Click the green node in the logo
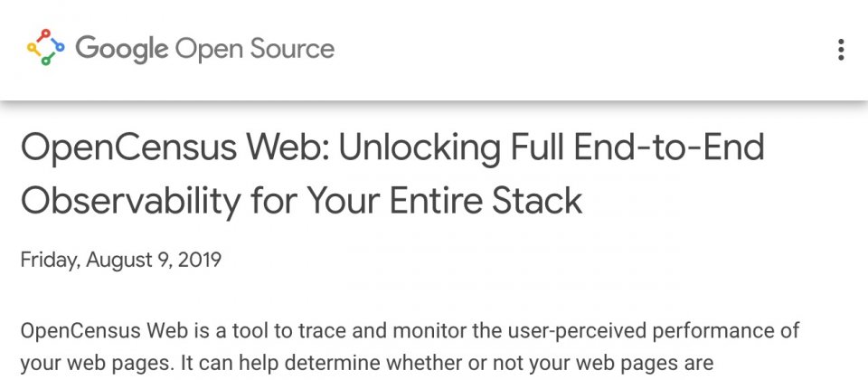 46,61
